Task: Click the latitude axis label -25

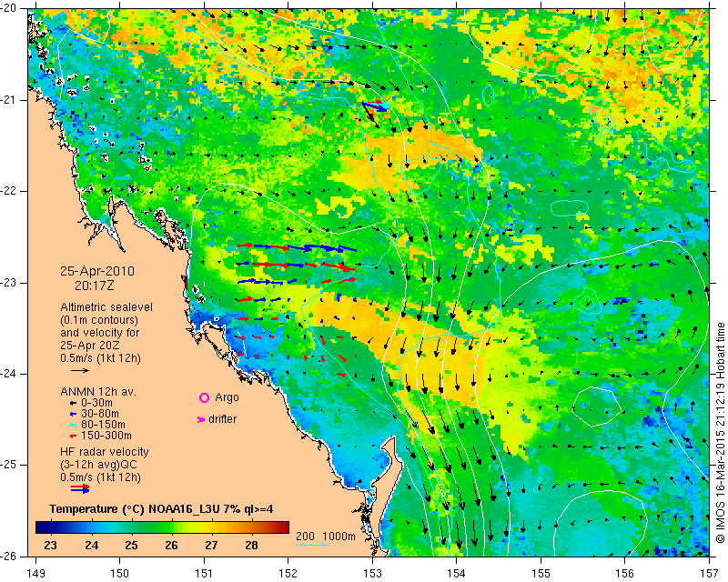Action: [8, 465]
